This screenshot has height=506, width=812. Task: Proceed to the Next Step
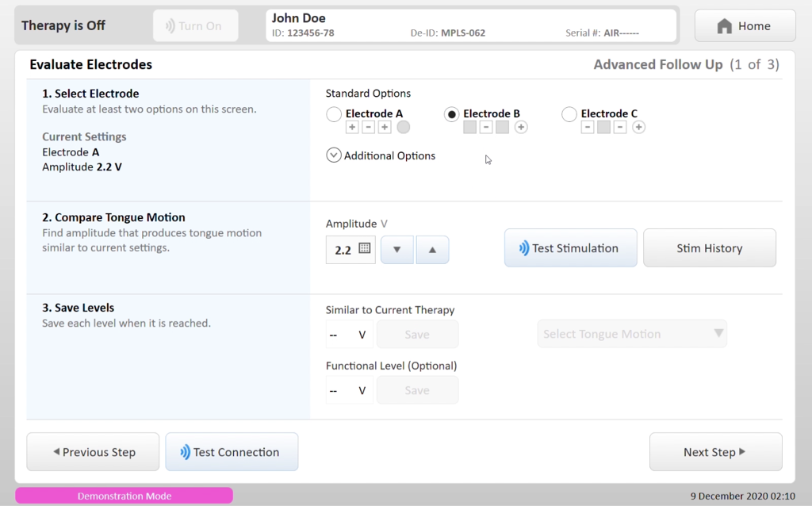716,451
